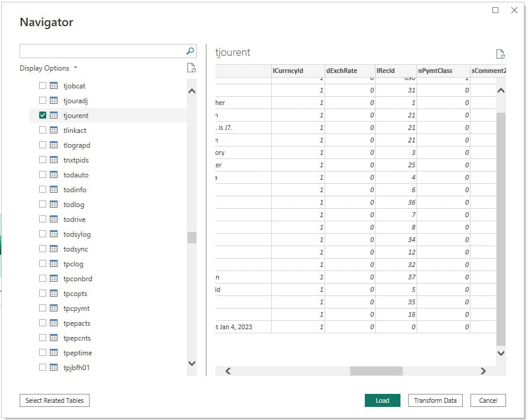This screenshot has height=420, width=528.
Task: Click the table icon beside tlinkact
Action: (53, 131)
